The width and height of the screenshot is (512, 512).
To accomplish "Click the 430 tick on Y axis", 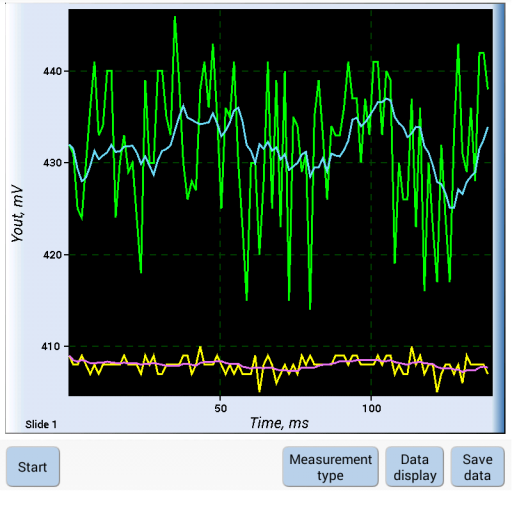I will click(x=52, y=163).
